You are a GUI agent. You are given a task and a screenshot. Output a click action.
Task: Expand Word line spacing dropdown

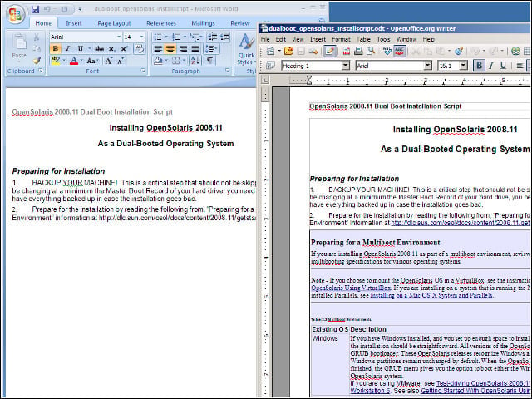click(211, 49)
